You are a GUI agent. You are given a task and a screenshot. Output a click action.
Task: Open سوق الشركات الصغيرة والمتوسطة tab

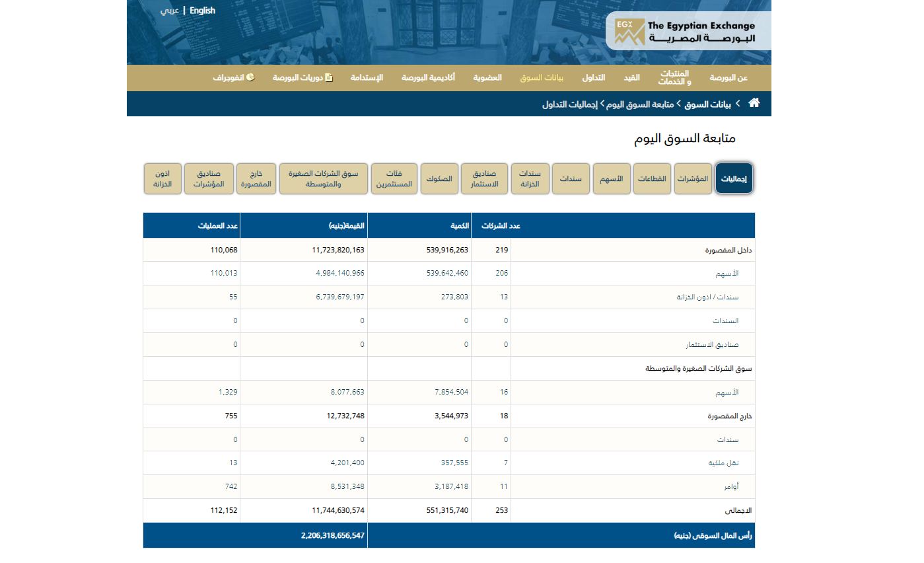tap(324, 178)
